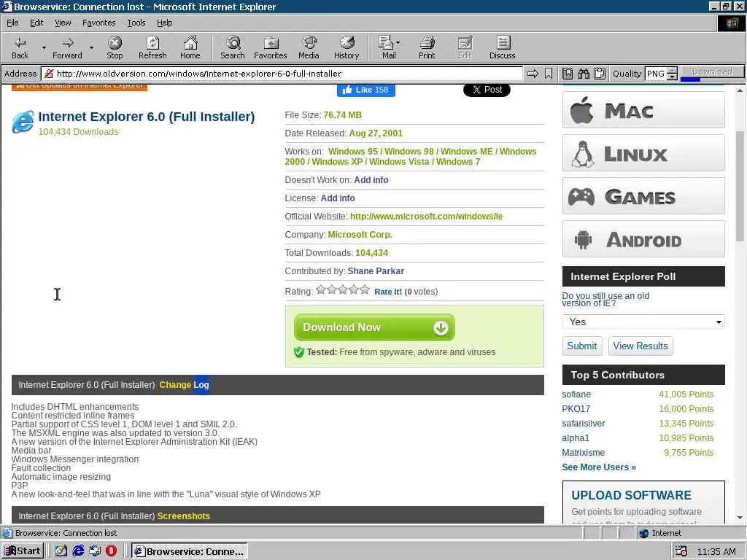Viewport: 747px width, 560px height.
Task: Click the third rating star
Action: 343,289
